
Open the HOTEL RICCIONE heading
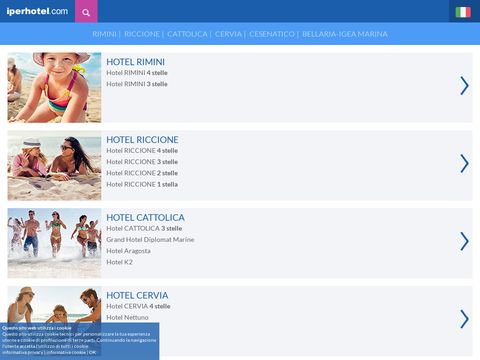coord(142,140)
